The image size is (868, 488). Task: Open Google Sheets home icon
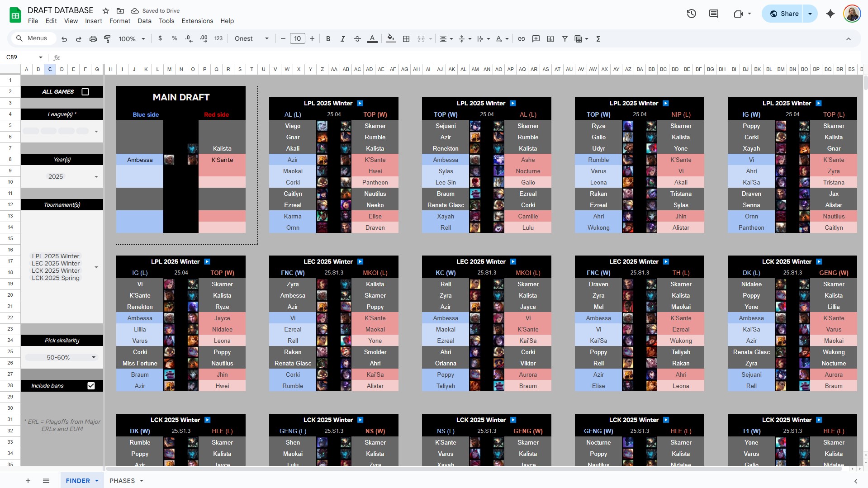(15, 15)
